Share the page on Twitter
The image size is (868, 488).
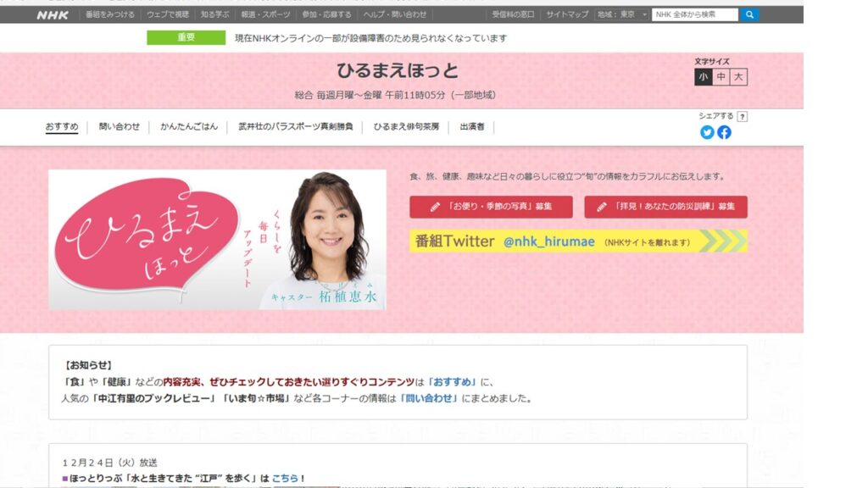point(707,132)
